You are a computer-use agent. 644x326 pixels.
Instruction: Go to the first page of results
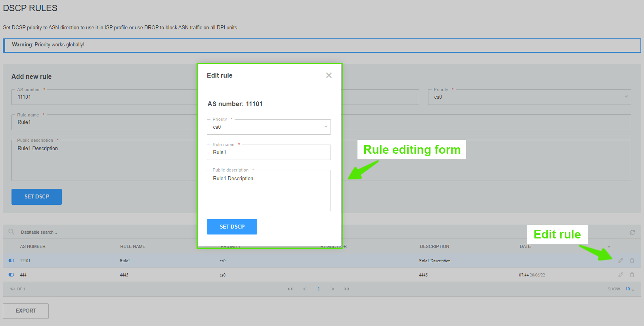coord(290,289)
